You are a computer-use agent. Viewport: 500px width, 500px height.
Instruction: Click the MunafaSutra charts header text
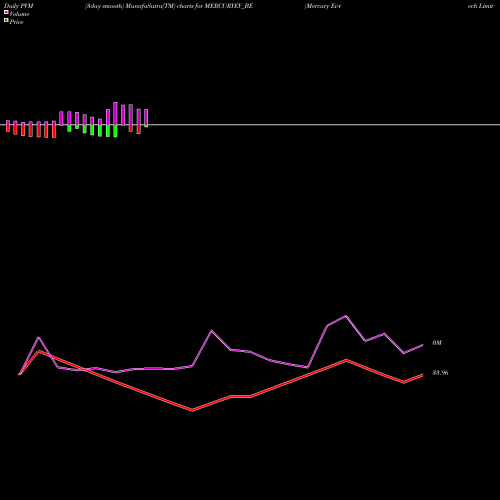(x=169, y=6)
